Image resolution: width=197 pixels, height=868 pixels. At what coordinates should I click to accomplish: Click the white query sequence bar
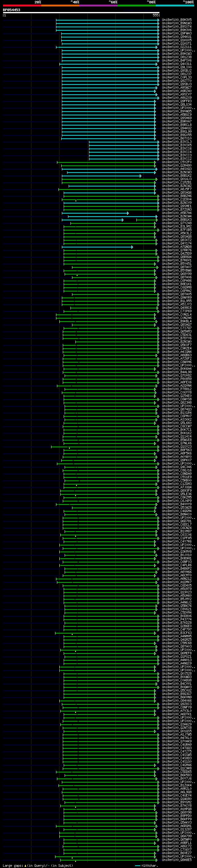81,13
